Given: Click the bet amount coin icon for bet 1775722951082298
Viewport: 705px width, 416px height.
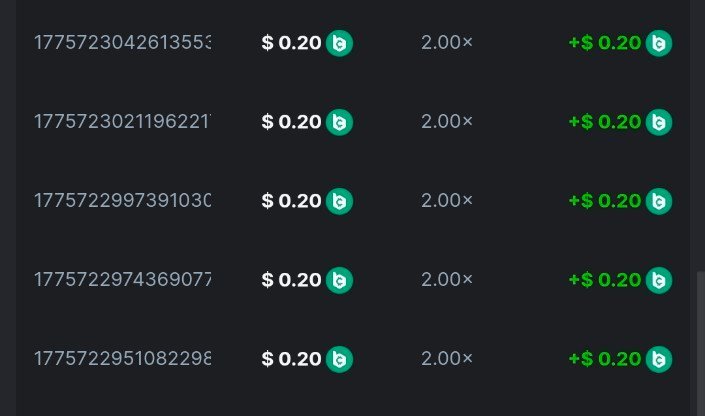Looking at the screenshot, I should pyautogui.click(x=339, y=359).
